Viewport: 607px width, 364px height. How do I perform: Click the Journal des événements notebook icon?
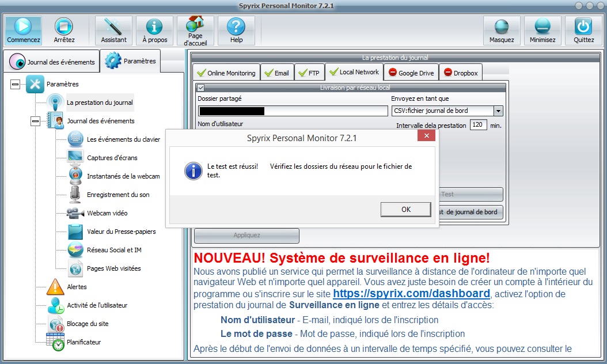click(x=55, y=121)
